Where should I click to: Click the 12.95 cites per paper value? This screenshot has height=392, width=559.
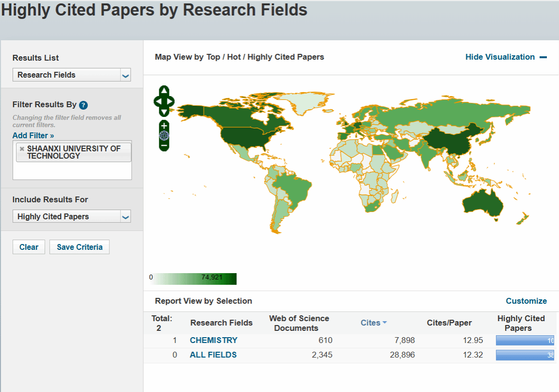pyautogui.click(x=473, y=340)
